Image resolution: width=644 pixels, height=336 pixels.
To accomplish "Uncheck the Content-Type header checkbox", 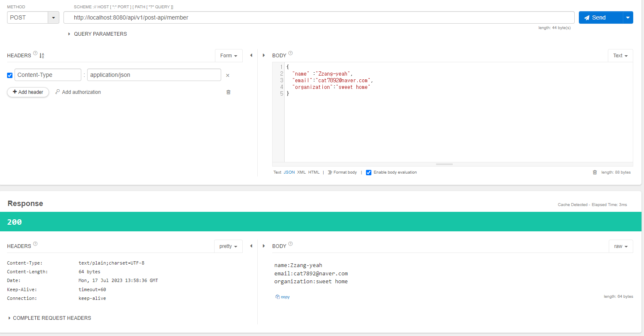I will coord(10,75).
